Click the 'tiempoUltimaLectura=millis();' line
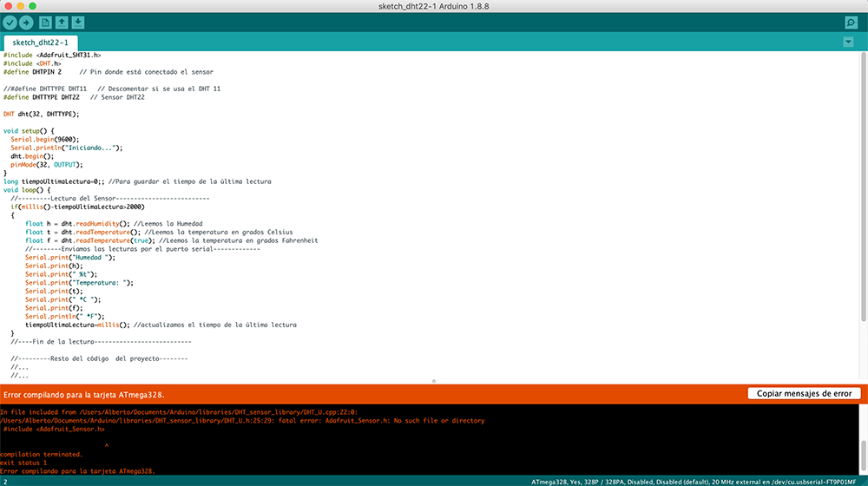Viewport: 868px width, 486px height. [x=161, y=325]
